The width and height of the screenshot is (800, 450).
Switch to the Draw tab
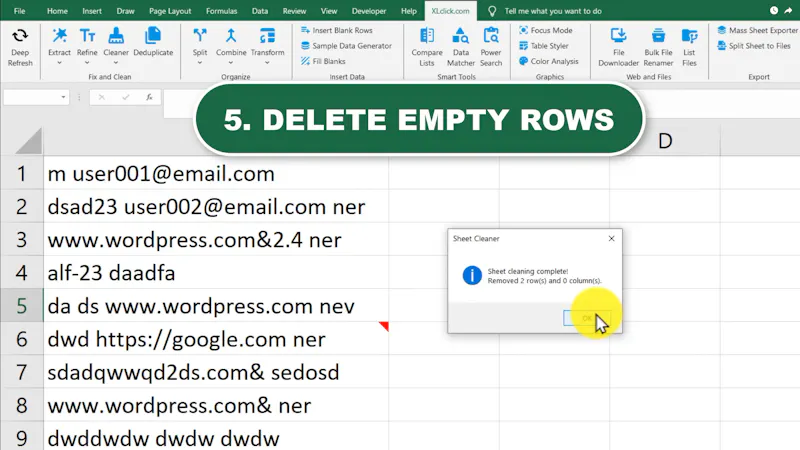click(x=125, y=11)
